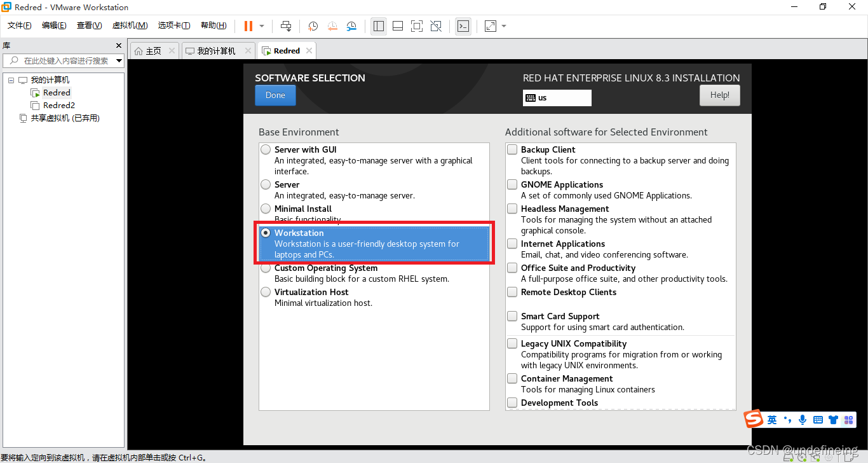This screenshot has height=463, width=868.
Task: Check the Headless Management checkbox
Action: click(x=512, y=209)
